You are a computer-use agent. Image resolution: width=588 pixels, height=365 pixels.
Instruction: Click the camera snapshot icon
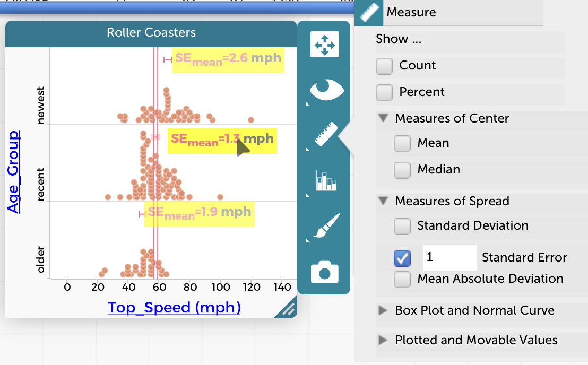[325, 272]
